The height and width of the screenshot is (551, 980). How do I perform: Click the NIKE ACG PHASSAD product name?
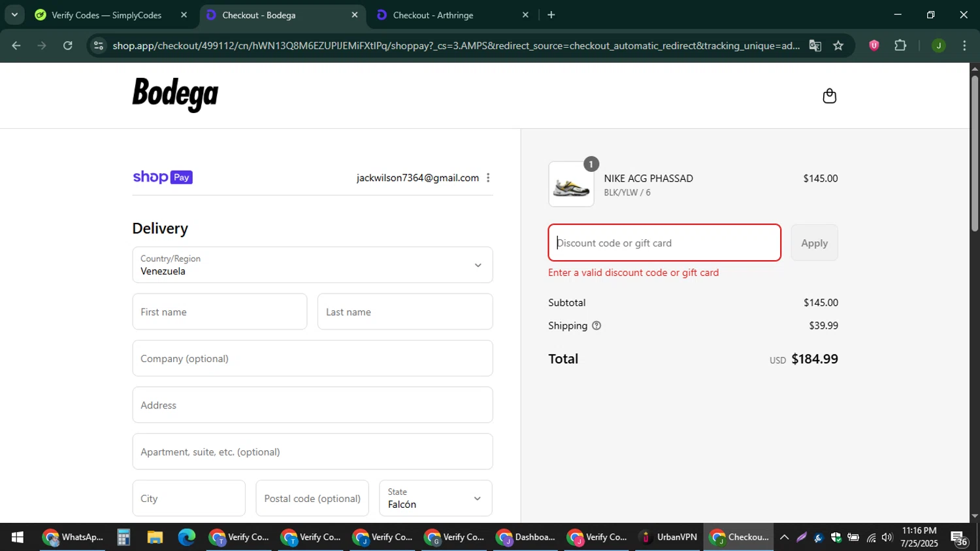click(x=648, y=178)
